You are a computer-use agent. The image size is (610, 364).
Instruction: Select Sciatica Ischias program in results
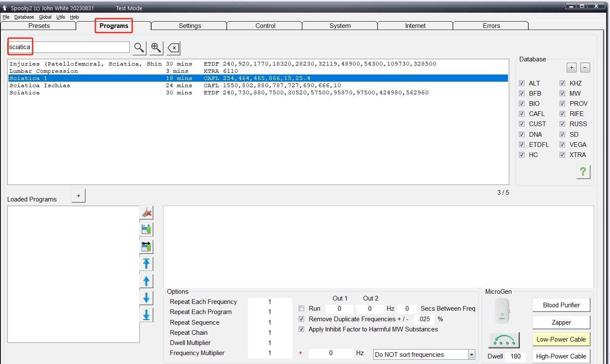tap(40, 85)
